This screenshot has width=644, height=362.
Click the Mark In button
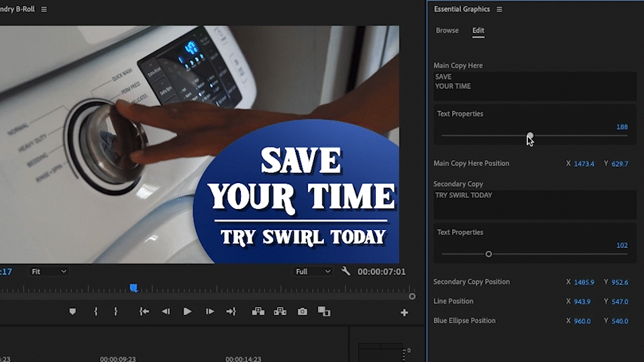pyautogui.click(x=96, y=312)
